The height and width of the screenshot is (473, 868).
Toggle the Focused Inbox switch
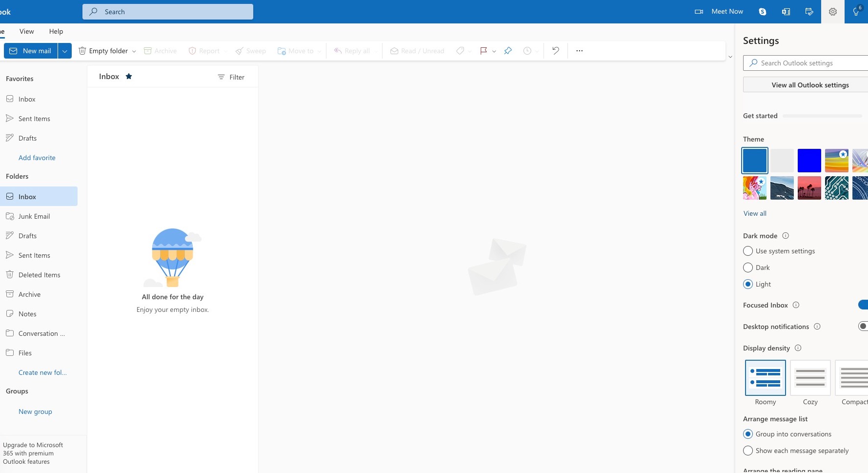point(863,305)
